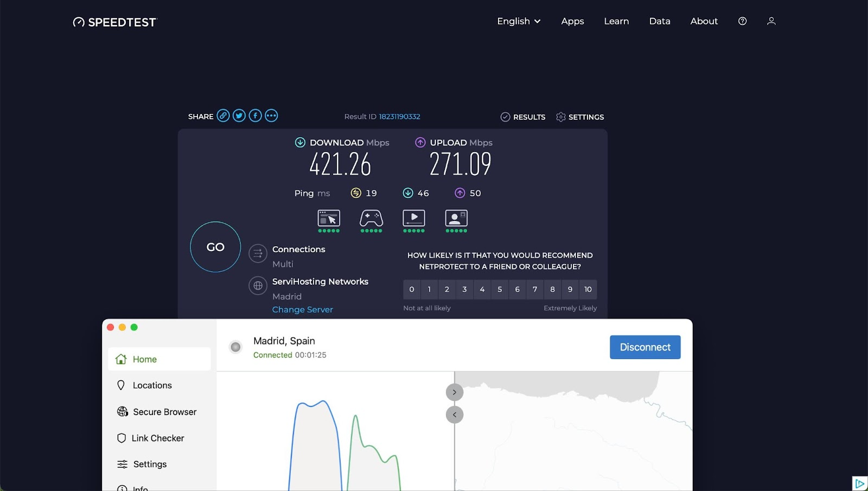This screenshot has width=868, height=491.
Task: Open speedtest SETTINGS
Action: (x=580, y=117)
